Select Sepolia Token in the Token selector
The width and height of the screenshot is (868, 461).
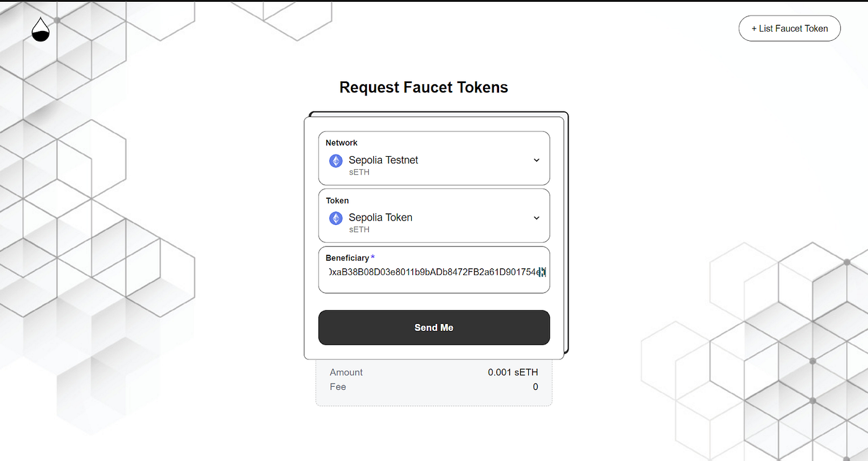coord(434,216)
